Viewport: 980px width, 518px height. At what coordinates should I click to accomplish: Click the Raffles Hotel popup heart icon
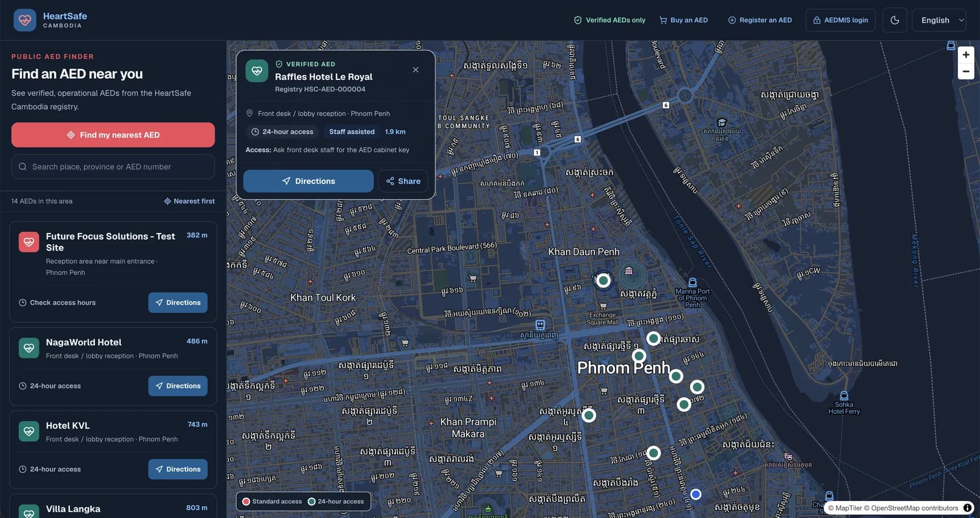pos(257,71)
